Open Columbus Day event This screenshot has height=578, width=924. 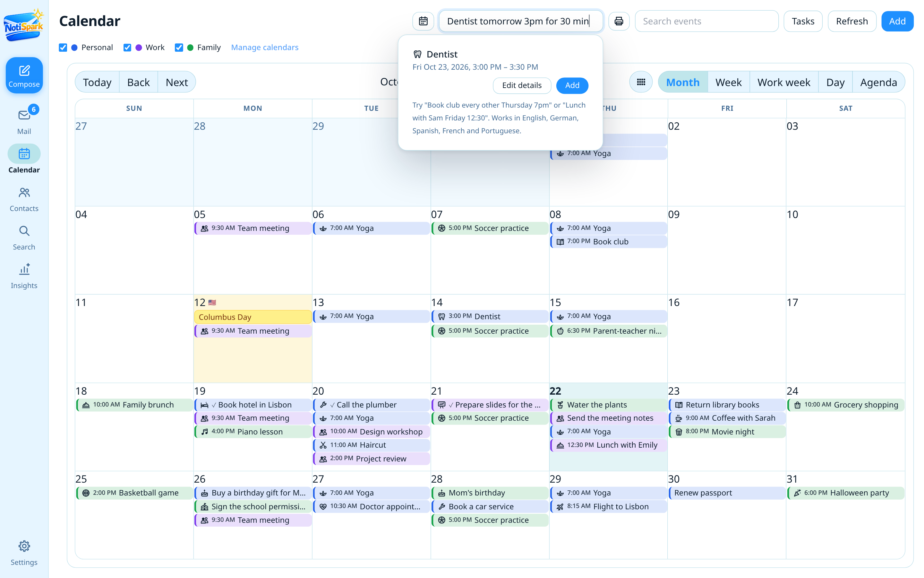(253, 317)
